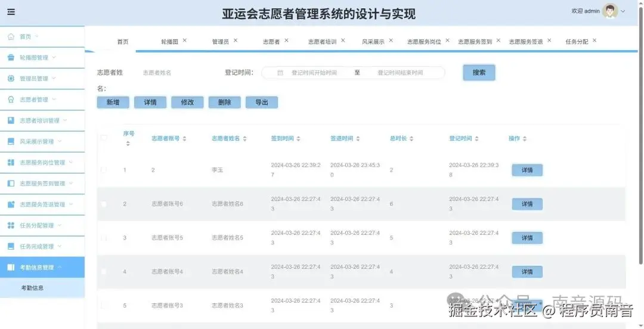Click the toolbar 详情 button beside 新增

pos(150,103)
